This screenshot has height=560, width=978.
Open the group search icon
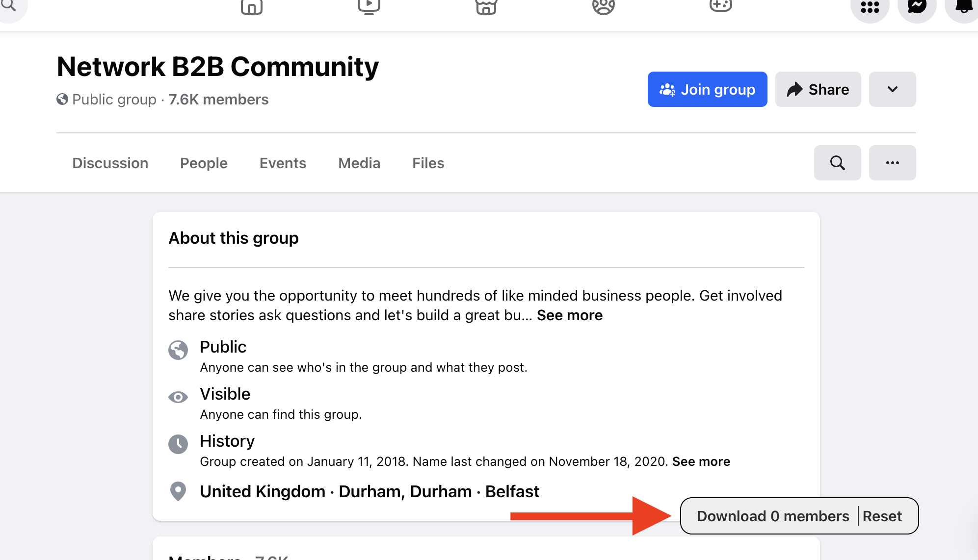point(838,162)
